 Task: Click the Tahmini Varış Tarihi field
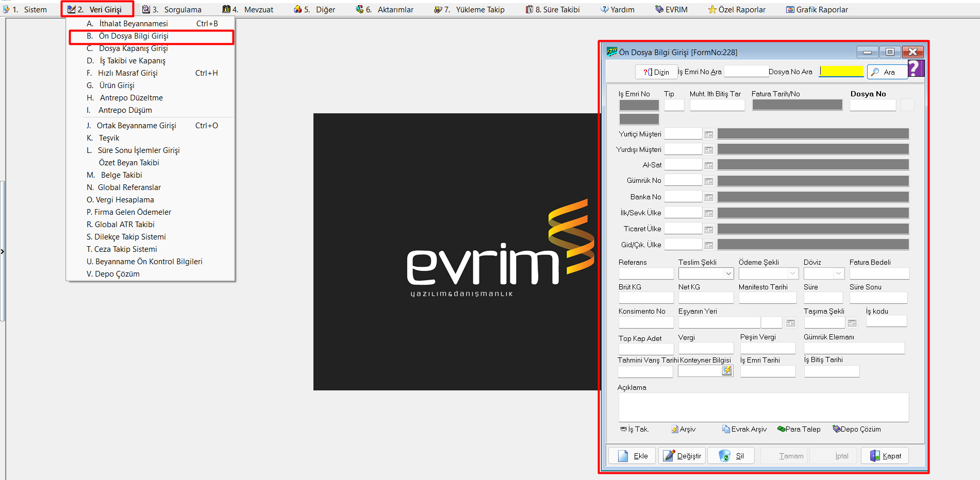(x=645, y=371)
